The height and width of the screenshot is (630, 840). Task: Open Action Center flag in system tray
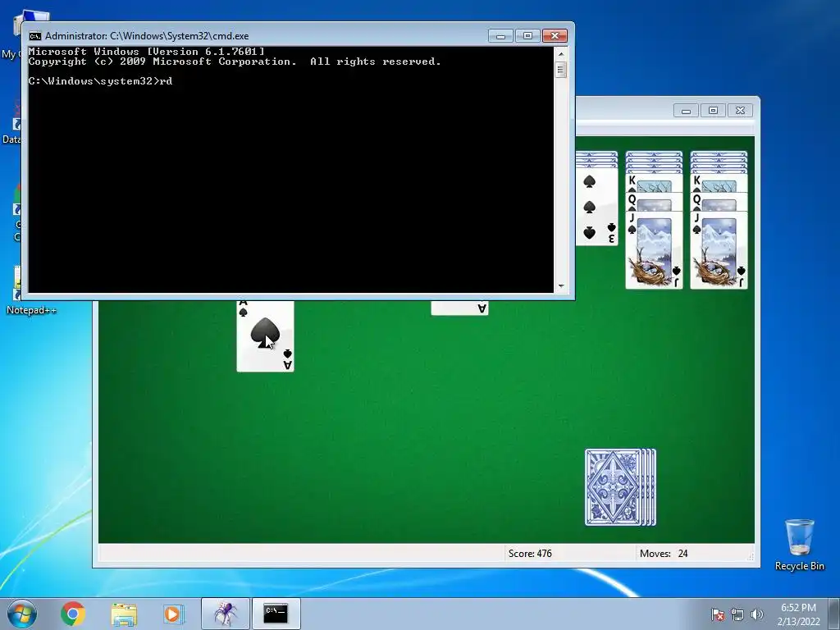[x=717, y=614]
